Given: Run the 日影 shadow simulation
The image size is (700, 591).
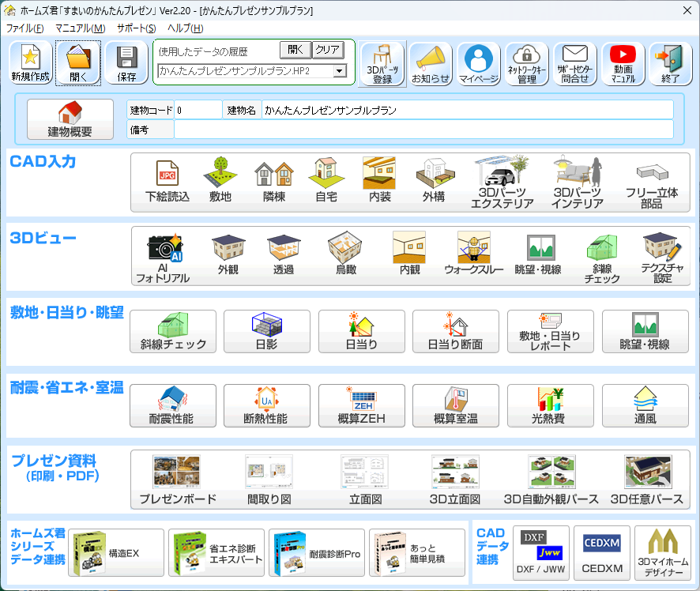Looking at the screenshot, I should tap(267, 331).
